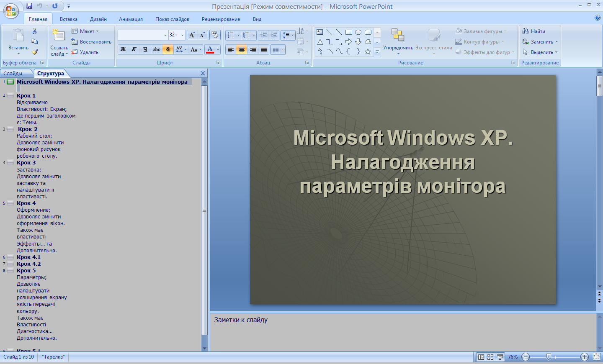Screen dimensions: 603x364
Task: Open the Выделить select dropdown
Action: [540, 52]
